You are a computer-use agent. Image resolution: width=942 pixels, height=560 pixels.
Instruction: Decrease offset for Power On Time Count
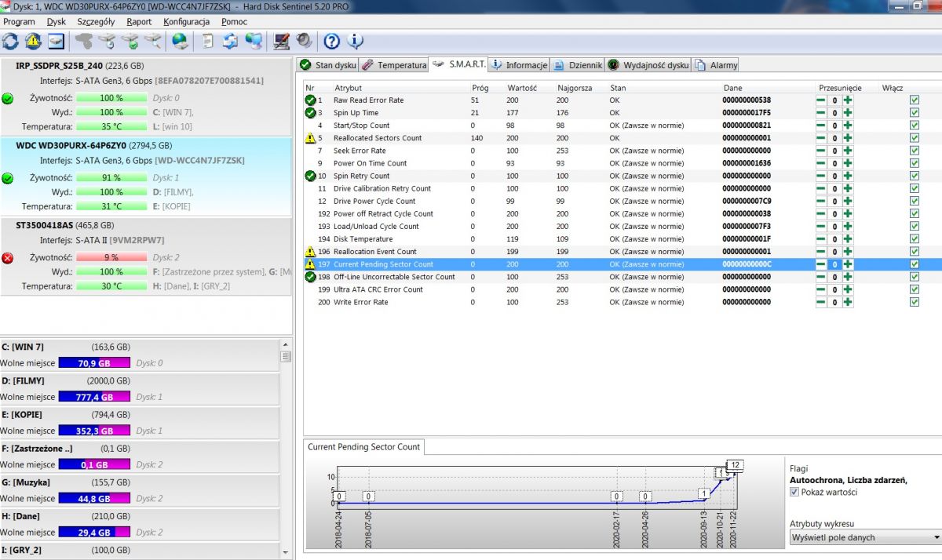point(821,163)
